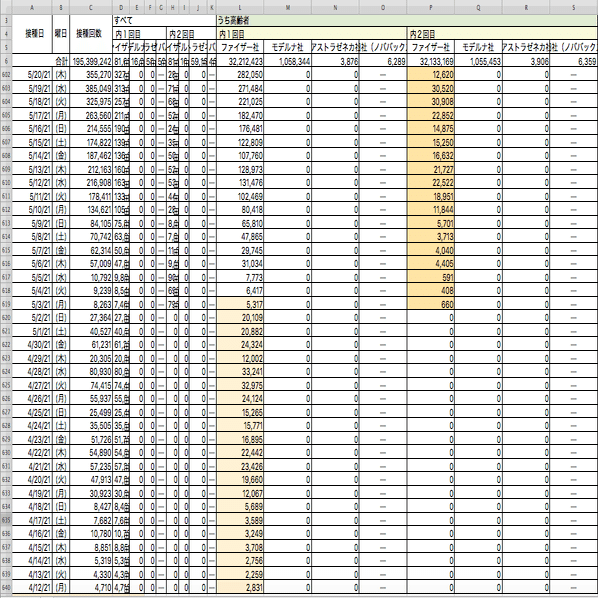
Task: Select highlighted cell 30,908
Action: point(431,102)
